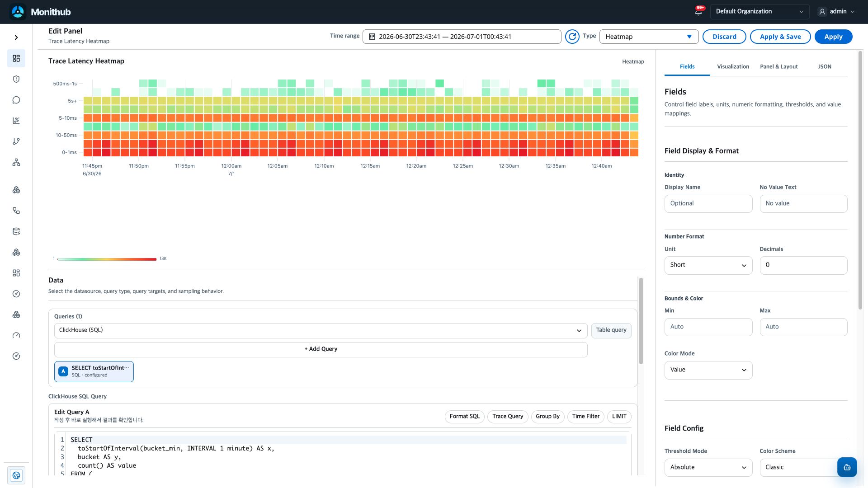Click the Apply & Save button

point(780,37)
